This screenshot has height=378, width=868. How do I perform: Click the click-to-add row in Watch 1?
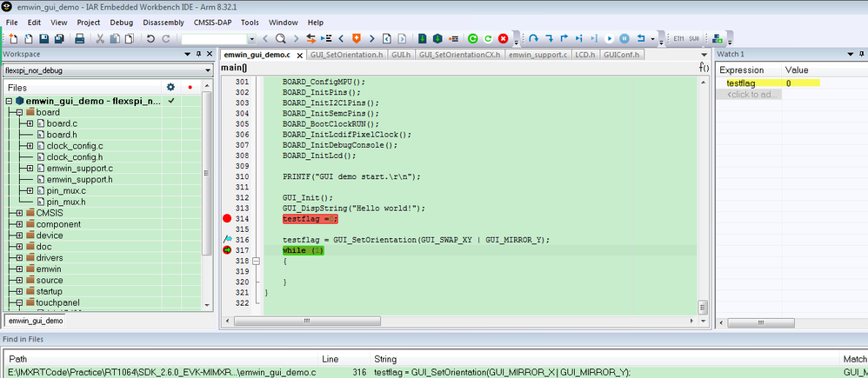tap(749, 95)
